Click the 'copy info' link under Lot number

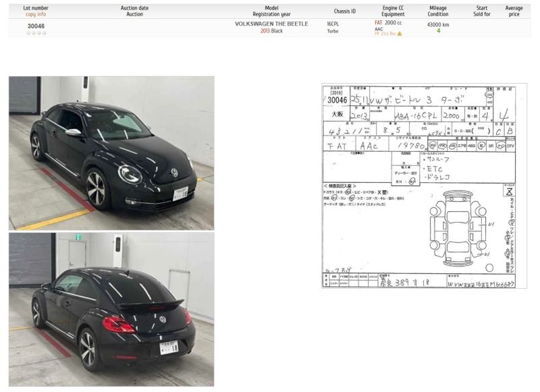tap(36, 14)
